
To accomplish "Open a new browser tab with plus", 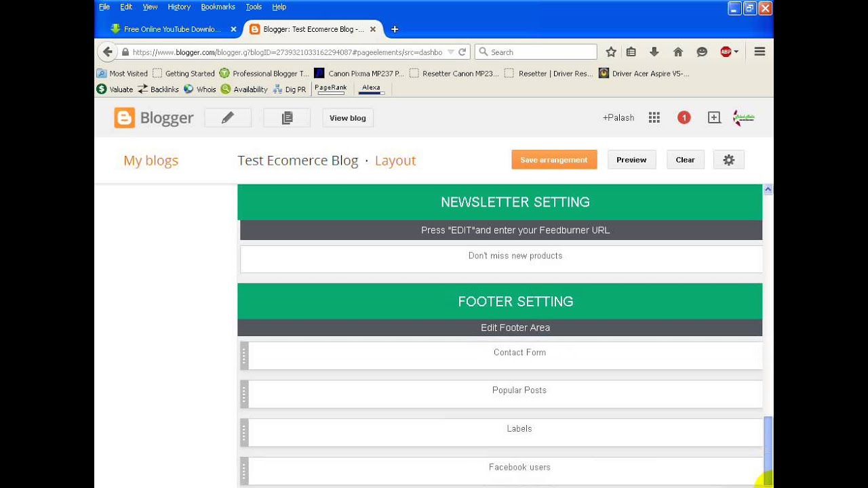I will 395,29.
